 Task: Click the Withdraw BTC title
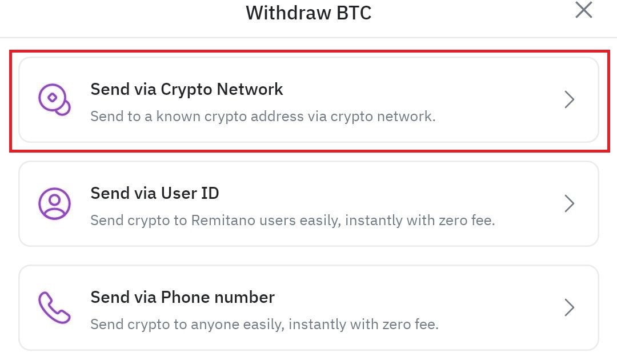tap(308, 12)
